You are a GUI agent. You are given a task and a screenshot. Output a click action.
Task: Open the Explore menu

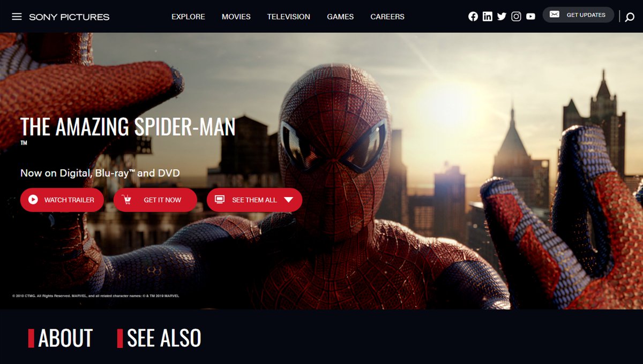(188, 17)
